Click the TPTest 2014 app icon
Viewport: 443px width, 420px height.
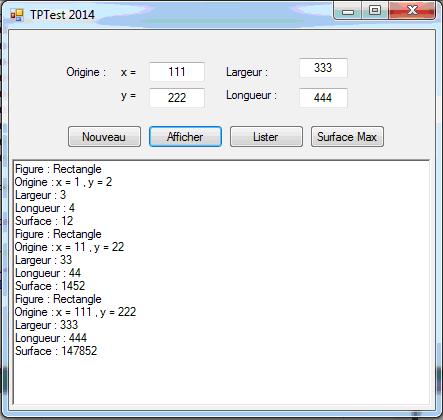[17, 15]
